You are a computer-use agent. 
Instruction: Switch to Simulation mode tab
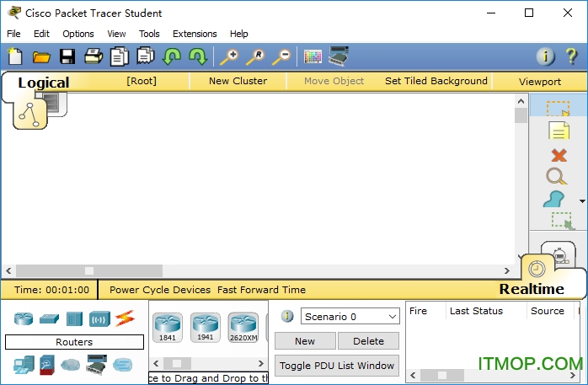559,255
